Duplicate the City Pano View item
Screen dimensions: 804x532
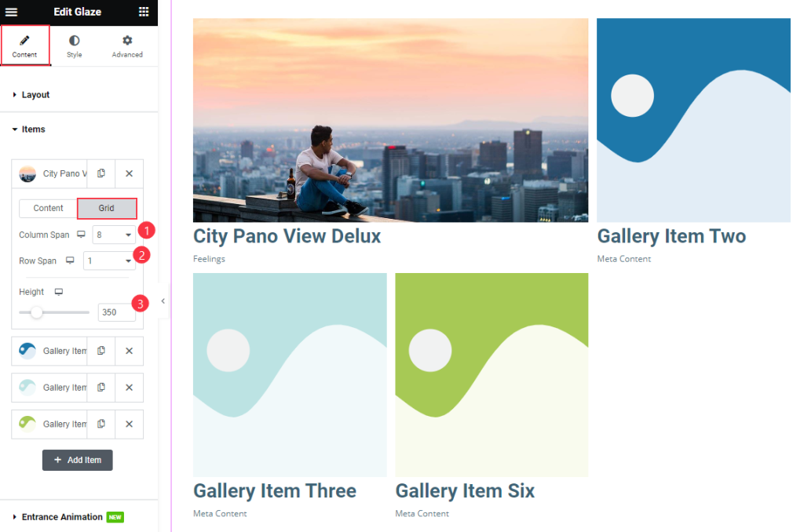pyautogui.click(x=101, y=173)
